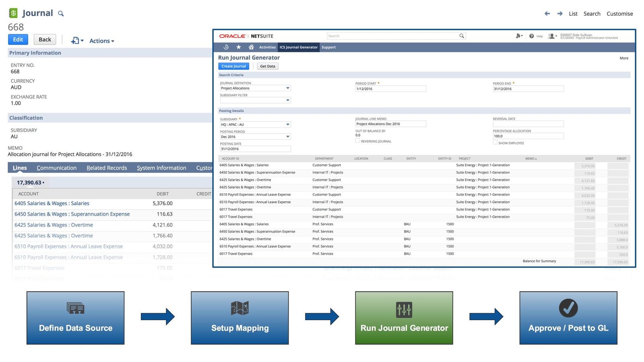The width and height of the screenshot is (644, 362).
Task: Click the green Journal record icon
Action: (13, 13)
